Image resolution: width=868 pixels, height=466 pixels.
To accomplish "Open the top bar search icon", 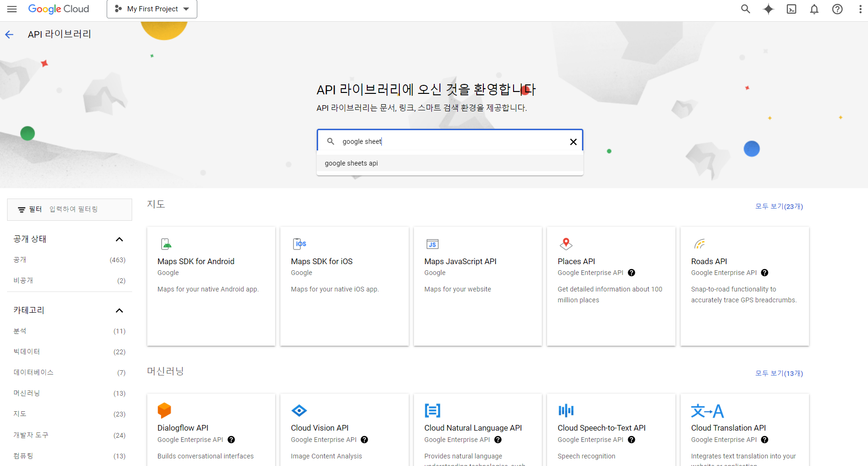I will click(745, 9).
